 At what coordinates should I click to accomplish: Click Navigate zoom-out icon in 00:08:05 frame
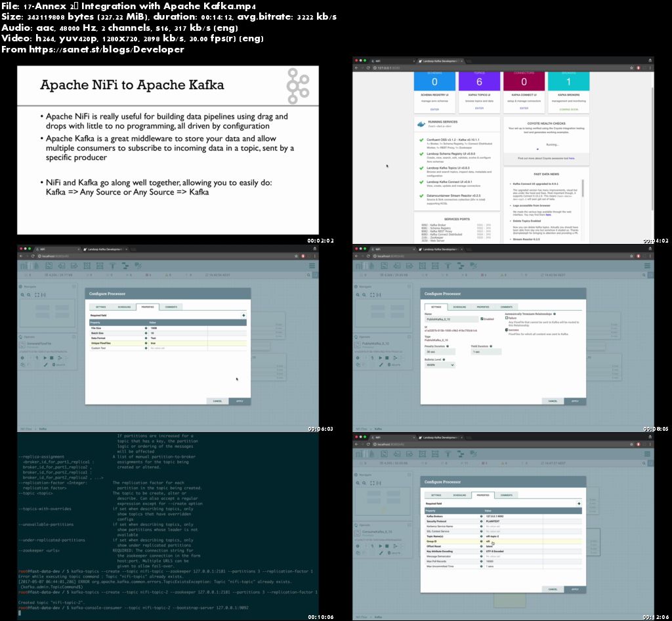click(364, 294)
